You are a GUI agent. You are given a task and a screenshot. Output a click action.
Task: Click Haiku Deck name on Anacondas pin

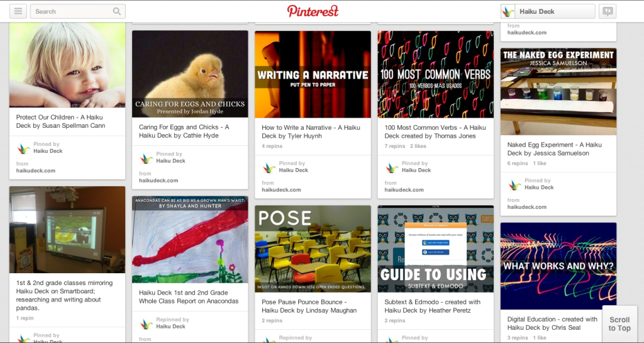(x=171, y=326)
